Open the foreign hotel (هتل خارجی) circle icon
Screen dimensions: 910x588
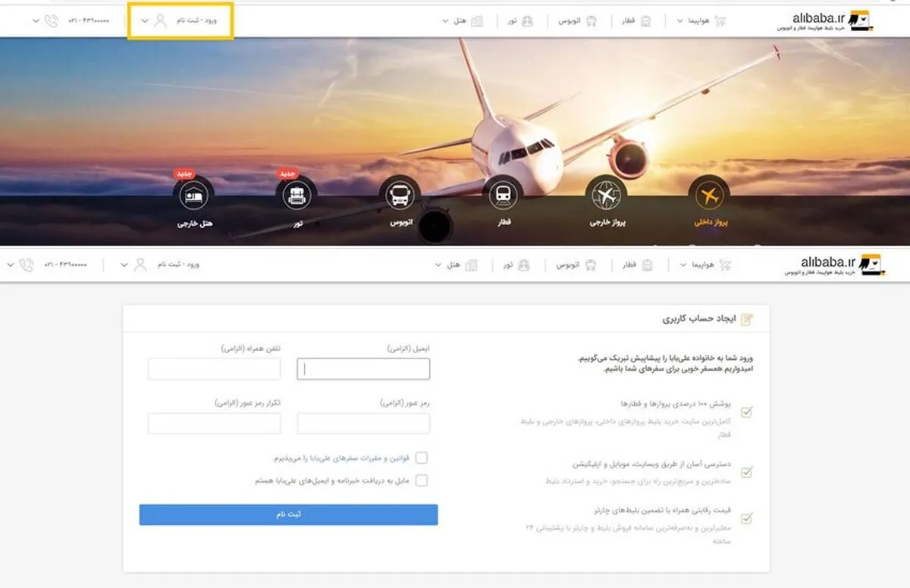(193, 196)
